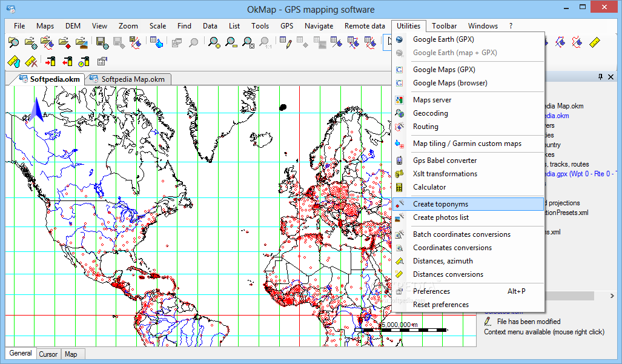Click the table with pencil edit icon
The image size is (622, 364).
pos(286,42)
